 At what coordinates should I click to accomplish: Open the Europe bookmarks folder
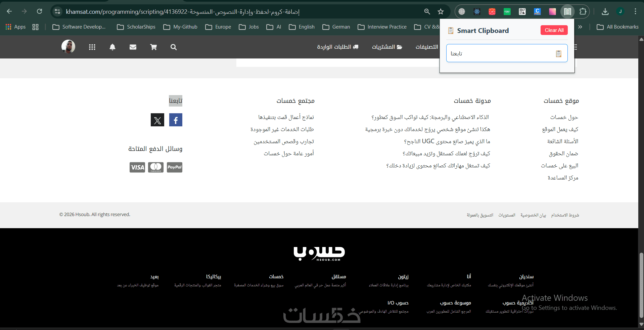click(218, 27)
